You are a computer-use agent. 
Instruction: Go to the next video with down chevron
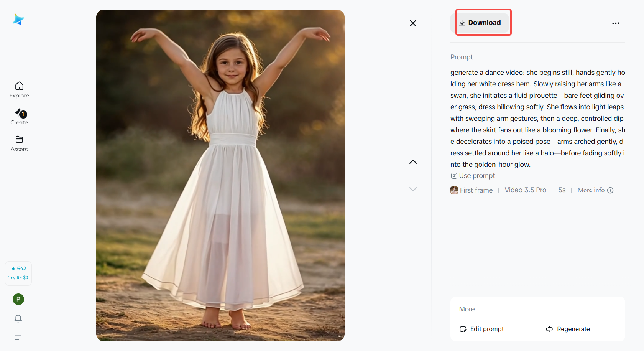point(413,189)
